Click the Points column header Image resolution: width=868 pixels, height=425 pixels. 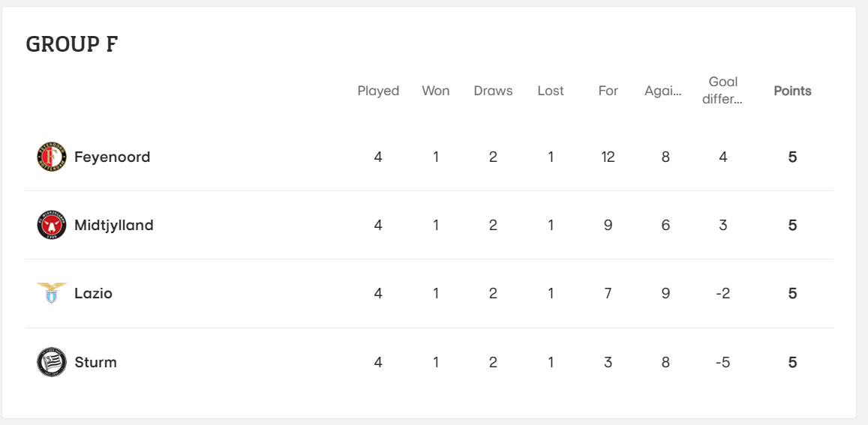pos(792,91)
